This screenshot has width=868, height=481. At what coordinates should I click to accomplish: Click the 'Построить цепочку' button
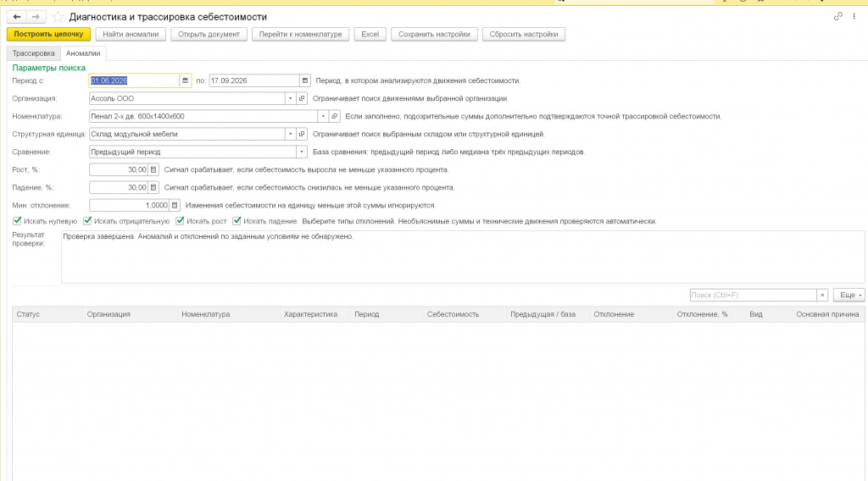pos(48,34)
